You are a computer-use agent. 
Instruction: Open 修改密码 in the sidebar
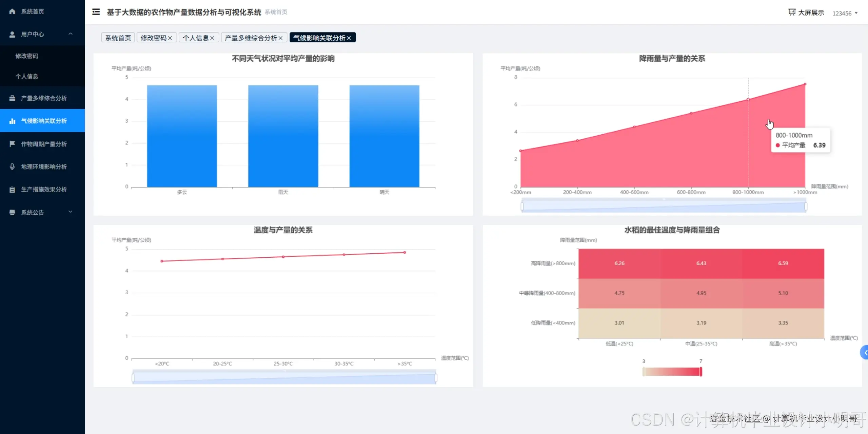point(27,56)
